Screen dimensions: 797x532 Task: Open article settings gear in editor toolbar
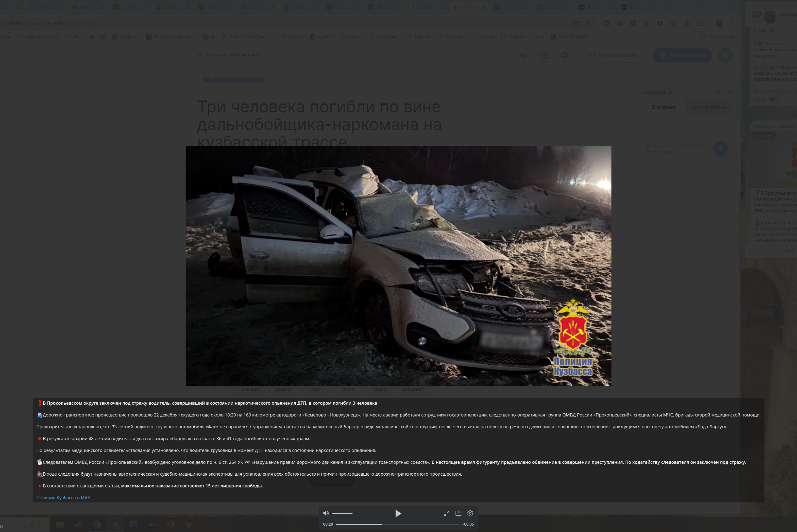click(565, 55)
